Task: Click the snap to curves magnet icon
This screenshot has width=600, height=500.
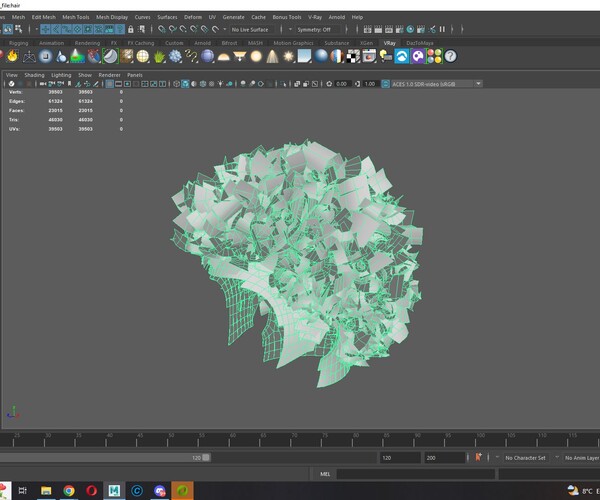Action: (x=173, y=29)
